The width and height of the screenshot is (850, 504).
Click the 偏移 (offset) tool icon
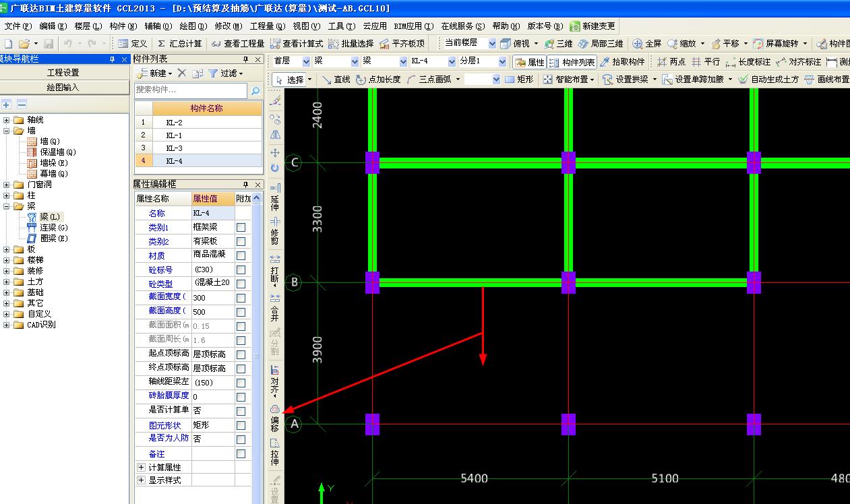(x=275, y=418)
